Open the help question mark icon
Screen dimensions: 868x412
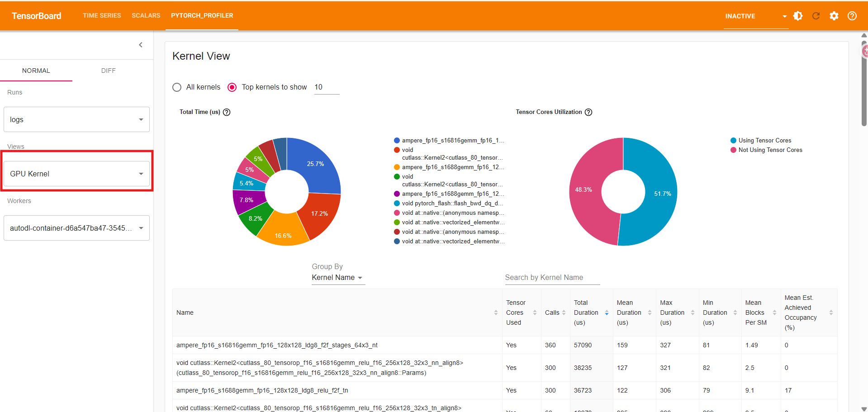852,16
